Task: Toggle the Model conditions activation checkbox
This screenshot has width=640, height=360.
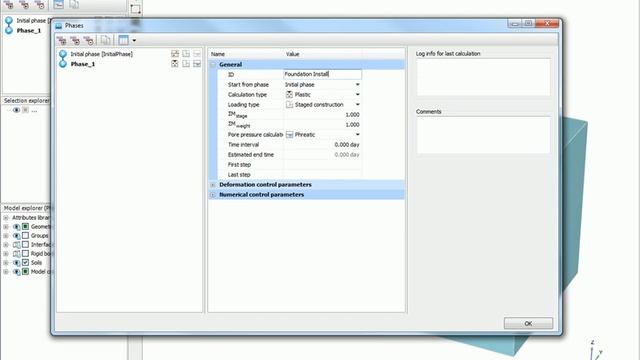Action: 25,271
